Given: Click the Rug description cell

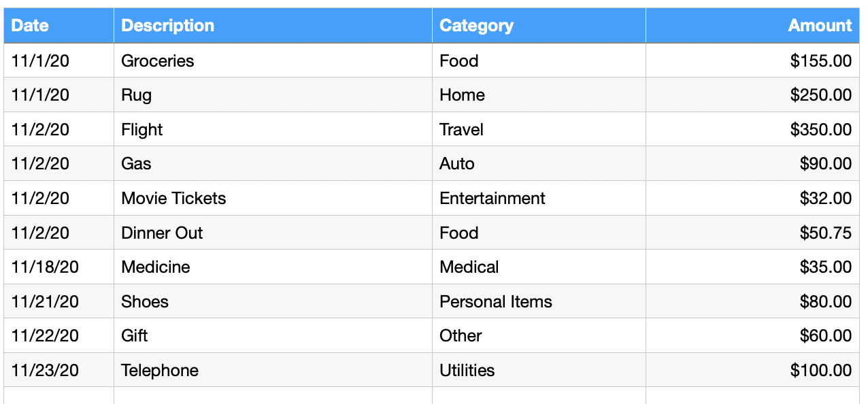Looking at the screenshot, I should (x=137, y=95).
